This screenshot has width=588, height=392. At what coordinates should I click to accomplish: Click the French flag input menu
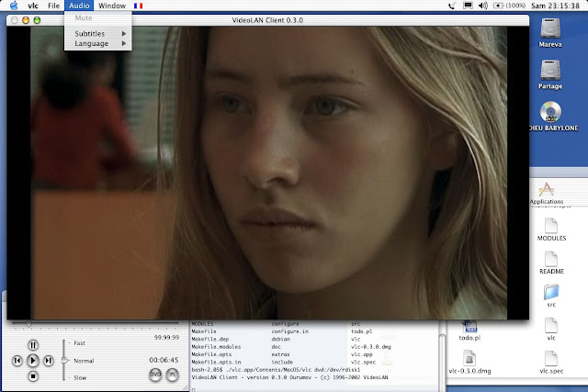click(139, 6)
